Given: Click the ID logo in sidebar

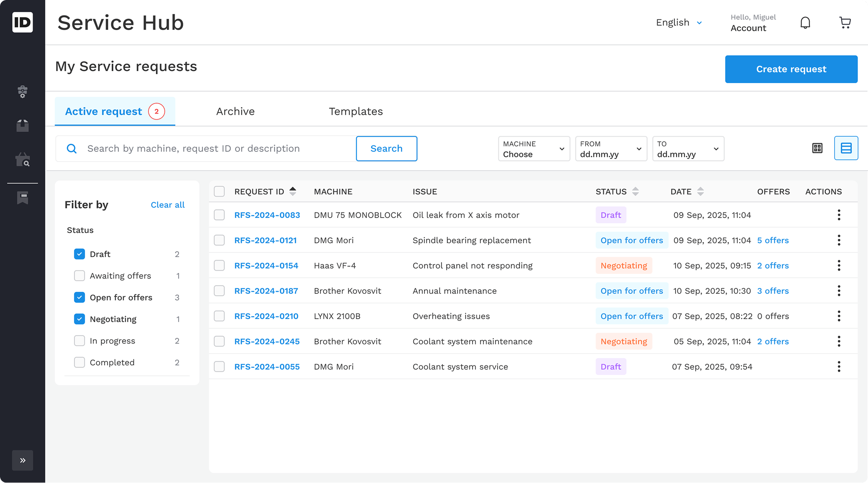Looking at the screenshot, I should click(23, 22).
